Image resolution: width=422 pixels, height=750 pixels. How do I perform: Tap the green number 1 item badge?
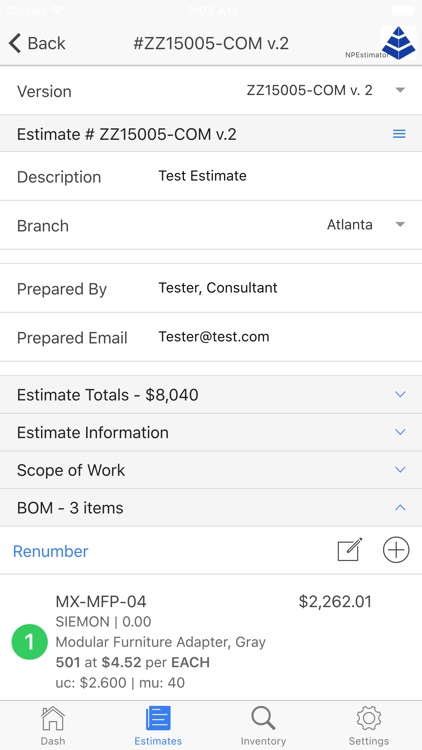coord(30,642)
